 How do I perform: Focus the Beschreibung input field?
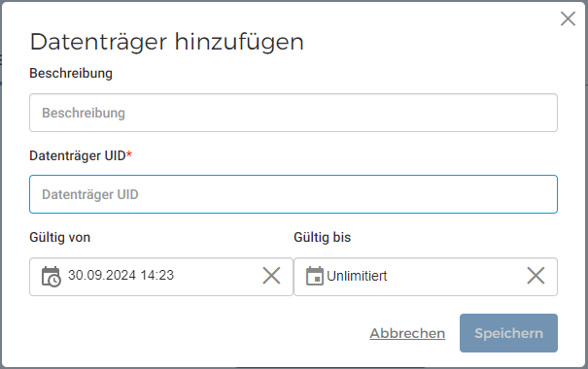[294, 113]
